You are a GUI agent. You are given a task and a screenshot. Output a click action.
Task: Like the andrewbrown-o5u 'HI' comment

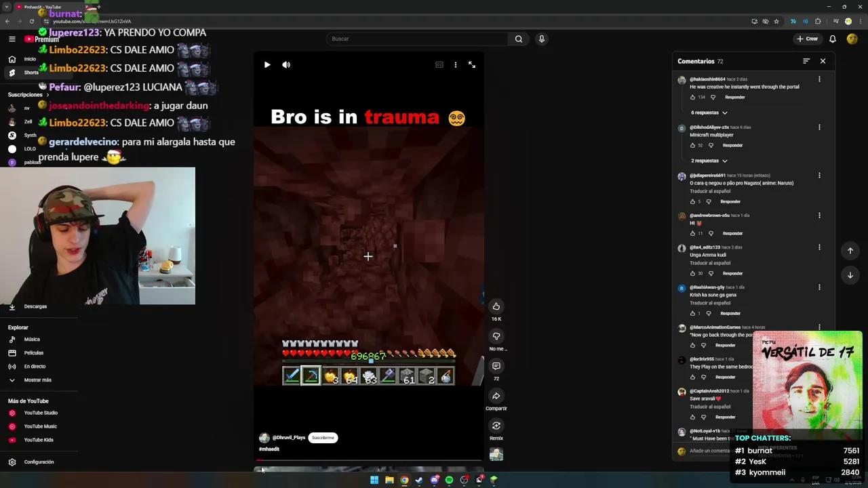coord(692,233)
